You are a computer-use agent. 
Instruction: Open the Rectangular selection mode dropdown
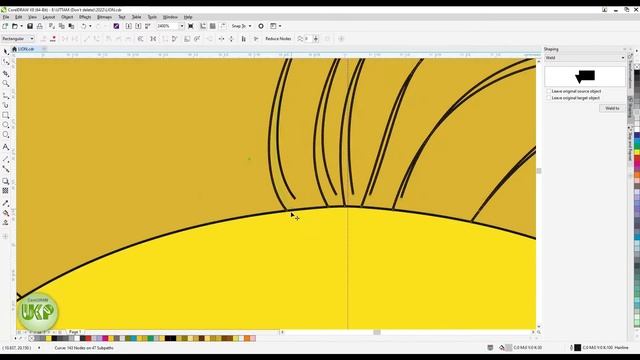click(18, 39)
